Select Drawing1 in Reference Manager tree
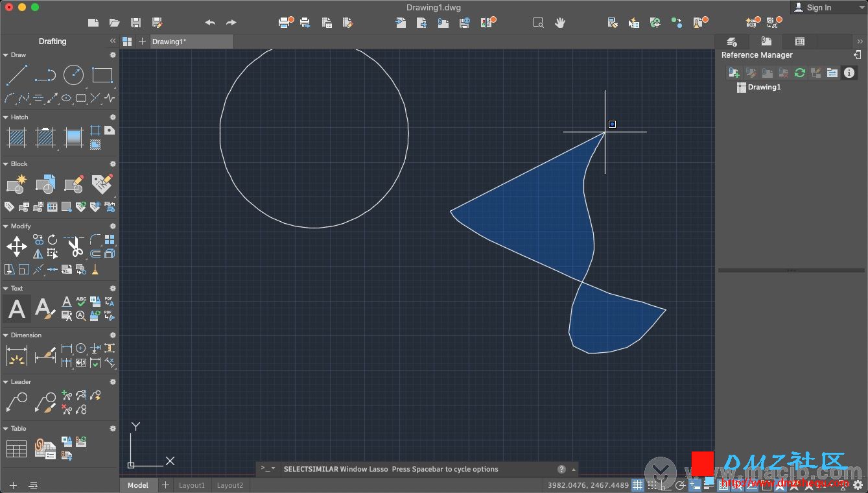This screenshot has height=493, width=868. coord(758,87)
